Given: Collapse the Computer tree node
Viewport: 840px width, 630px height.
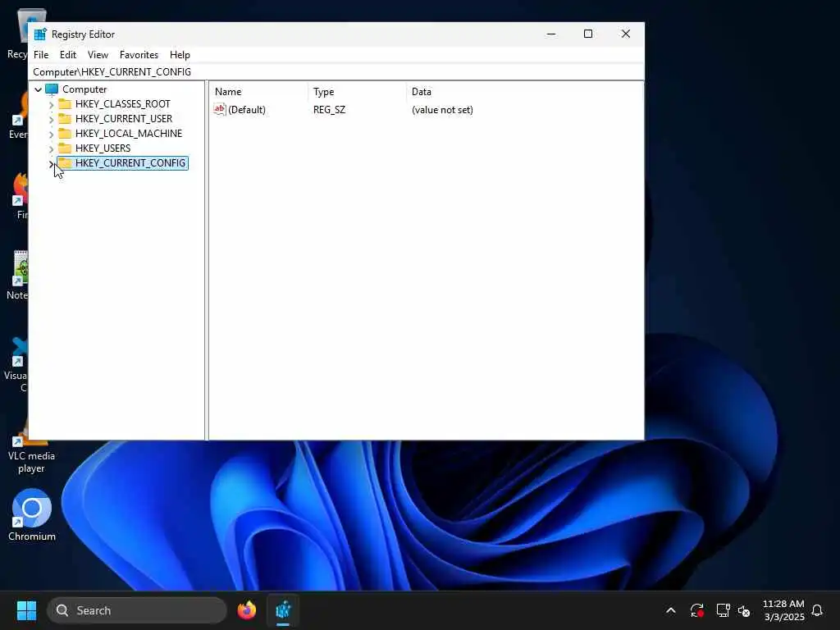Looking at the screenshot, I should (38, 89).
